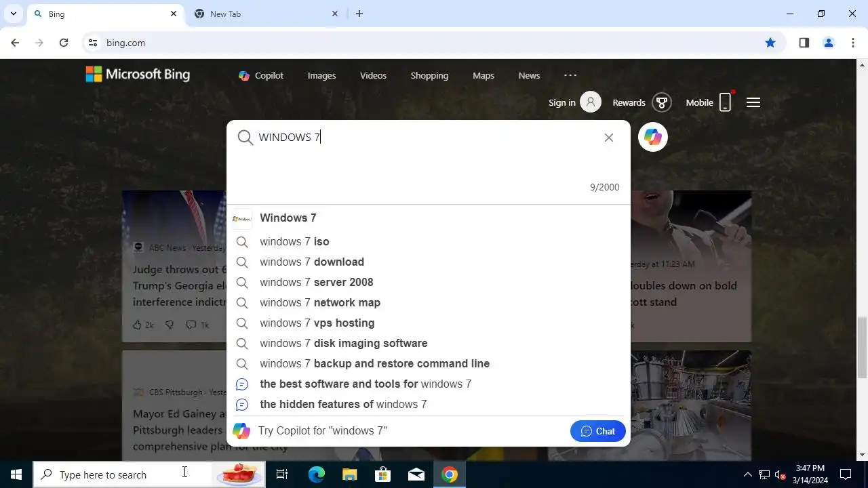
Task: Open Bing Maps link
Action: [484, 75]
